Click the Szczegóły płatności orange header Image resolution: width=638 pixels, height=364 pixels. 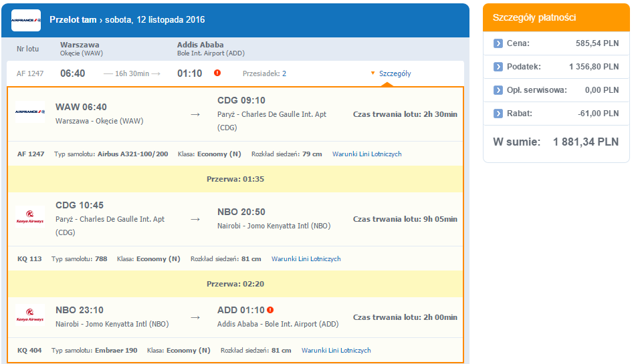click(x=556, y=17)
